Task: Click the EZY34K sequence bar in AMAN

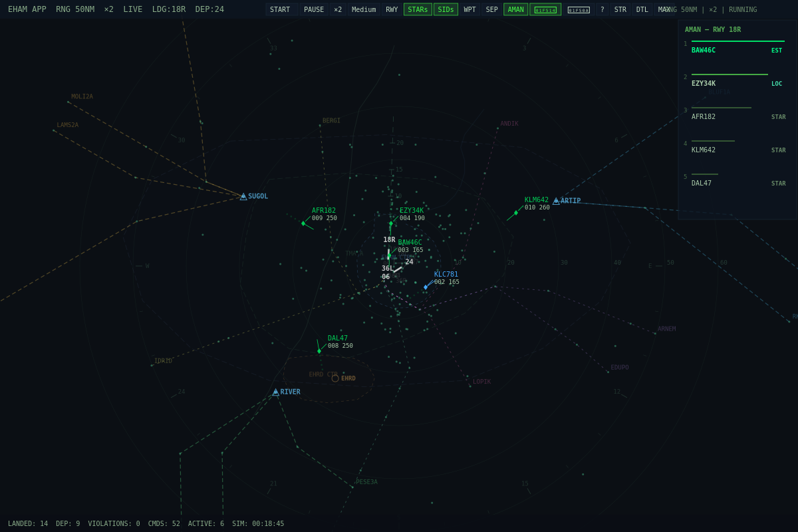Action: tap(730, 74)
